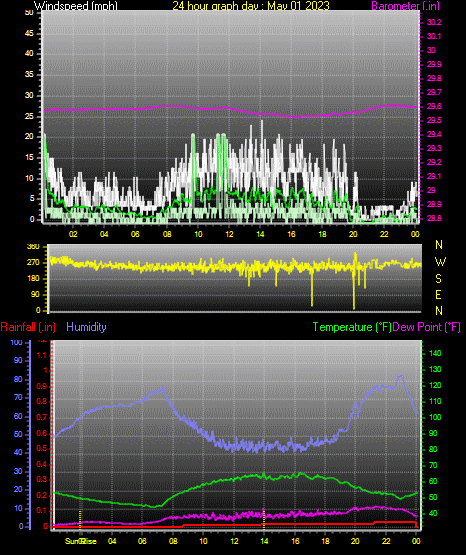Click the blue "100" humidity axis value
Screen dimensions: 466x555
pyautogui.click(x=16, y=343)
